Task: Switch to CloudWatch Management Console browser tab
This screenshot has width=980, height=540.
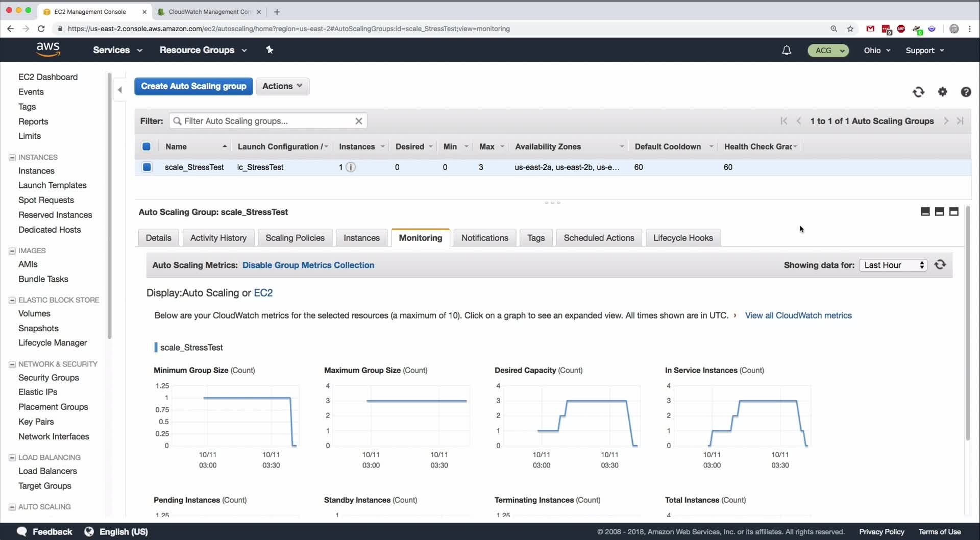Action: (209, 12)
